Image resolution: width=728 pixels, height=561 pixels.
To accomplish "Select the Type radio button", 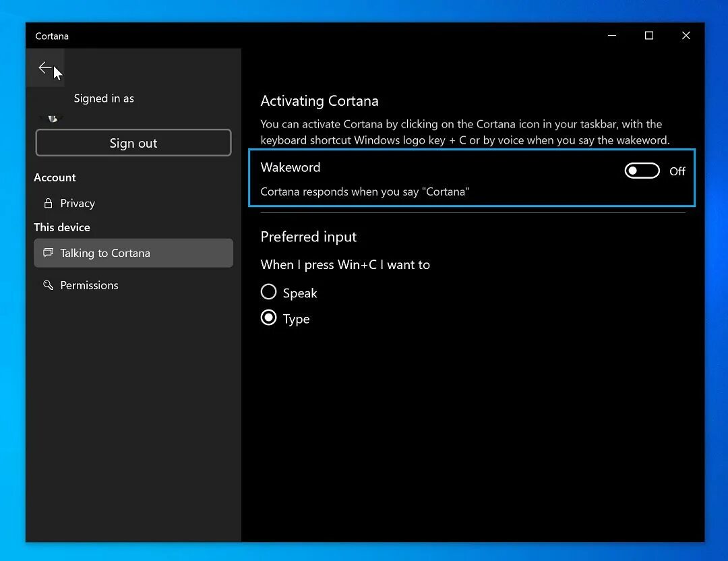I will tap(268, 318).
